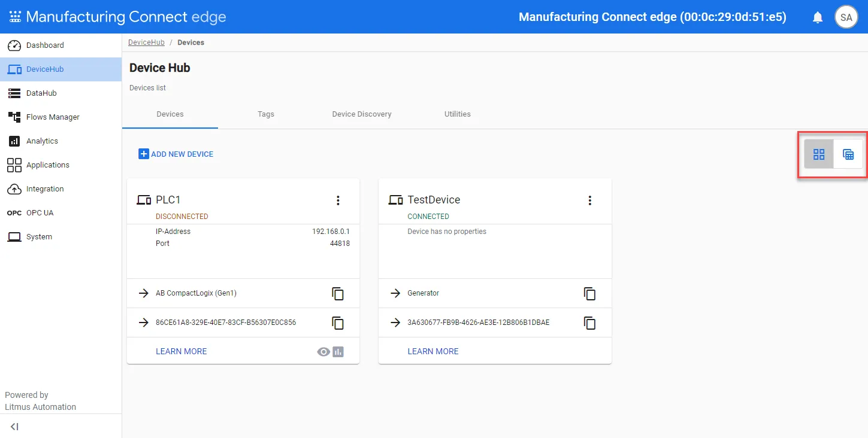The height and width of the screenshot is (438, 868).
Task: Copy TestDevice device ID
Action: pos(590,323)
